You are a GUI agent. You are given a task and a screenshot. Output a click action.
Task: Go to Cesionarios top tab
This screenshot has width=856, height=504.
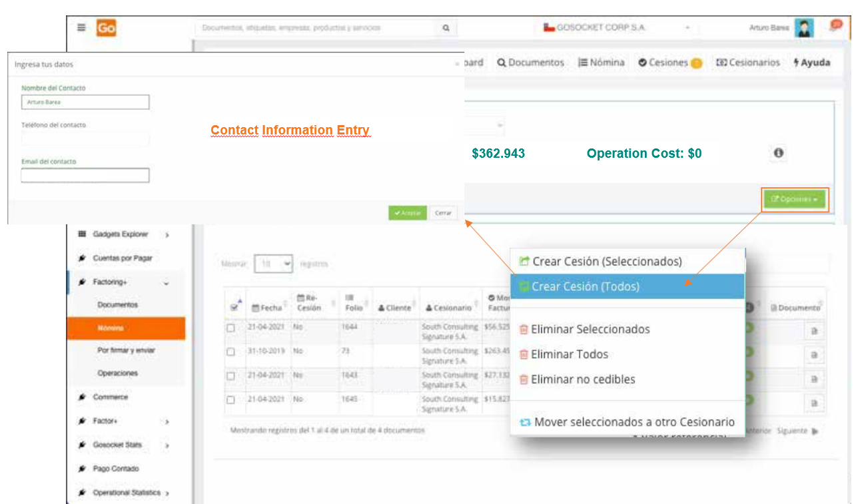coord(747,63)
